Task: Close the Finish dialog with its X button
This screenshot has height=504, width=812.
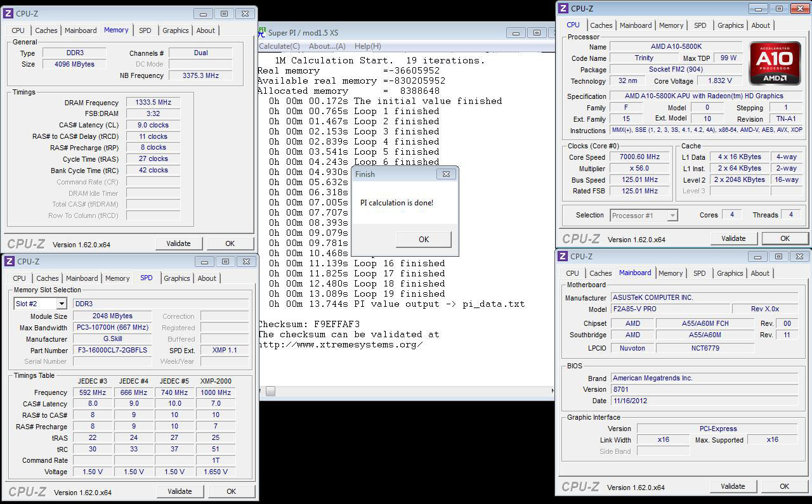Action: click(x=446, y=174)
